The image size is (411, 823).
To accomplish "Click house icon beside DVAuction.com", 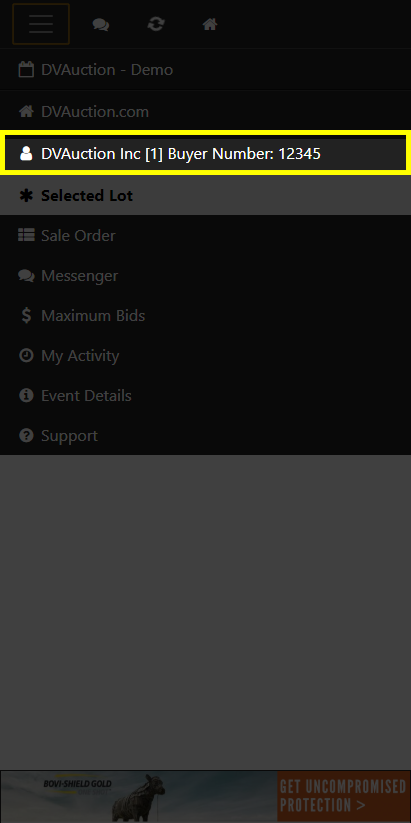I will (x=26, y=112).
